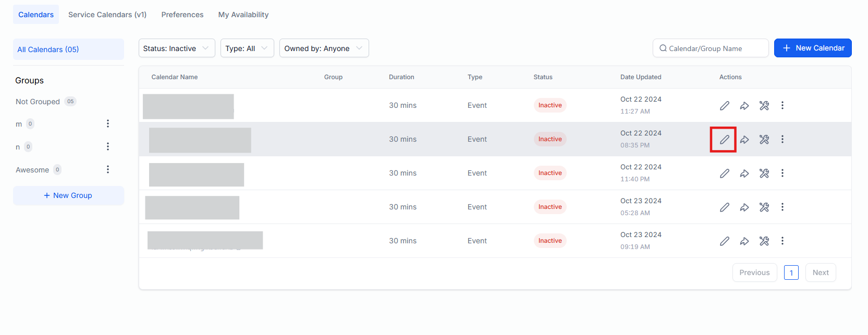868x335 pixels.
Task: Open three-dot menu for group m
Action: 108,124
